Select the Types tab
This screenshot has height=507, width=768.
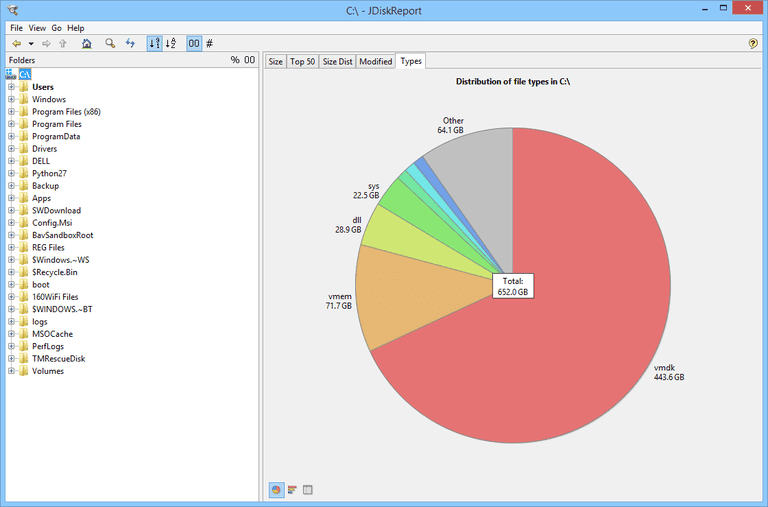tap(410, 61)
